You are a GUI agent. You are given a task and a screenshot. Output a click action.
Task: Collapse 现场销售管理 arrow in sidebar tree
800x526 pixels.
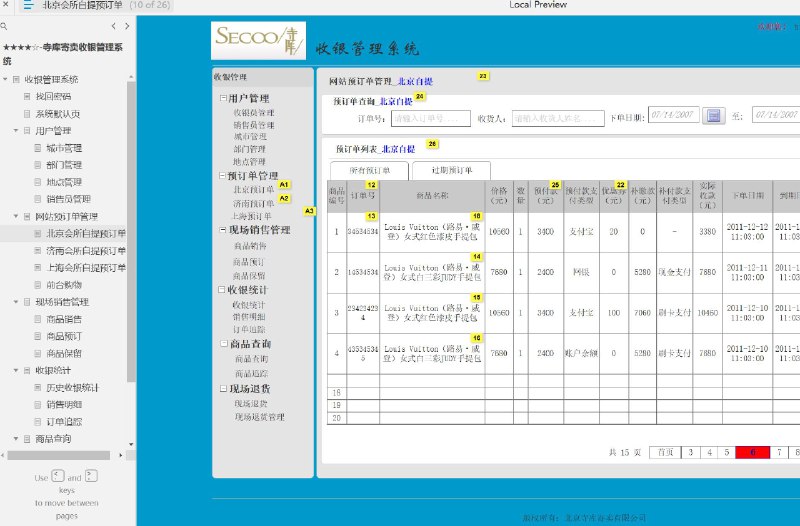[16, 302]
